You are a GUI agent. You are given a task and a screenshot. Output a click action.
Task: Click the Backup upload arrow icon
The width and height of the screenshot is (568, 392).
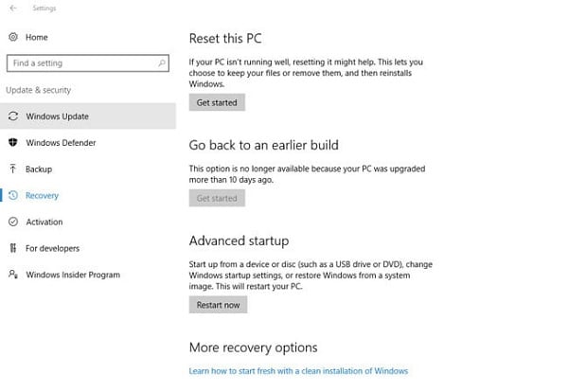(x=13, y=169)
